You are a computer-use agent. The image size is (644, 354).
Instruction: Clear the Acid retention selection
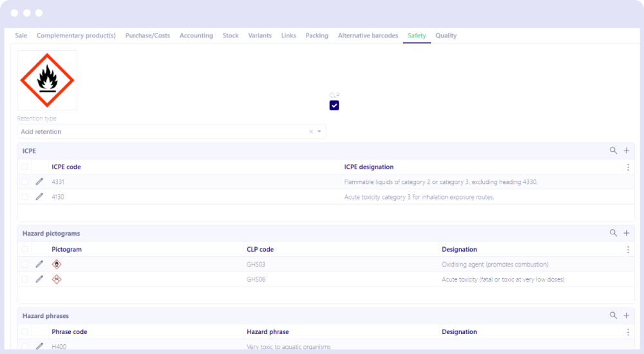[x=311, y=132]
